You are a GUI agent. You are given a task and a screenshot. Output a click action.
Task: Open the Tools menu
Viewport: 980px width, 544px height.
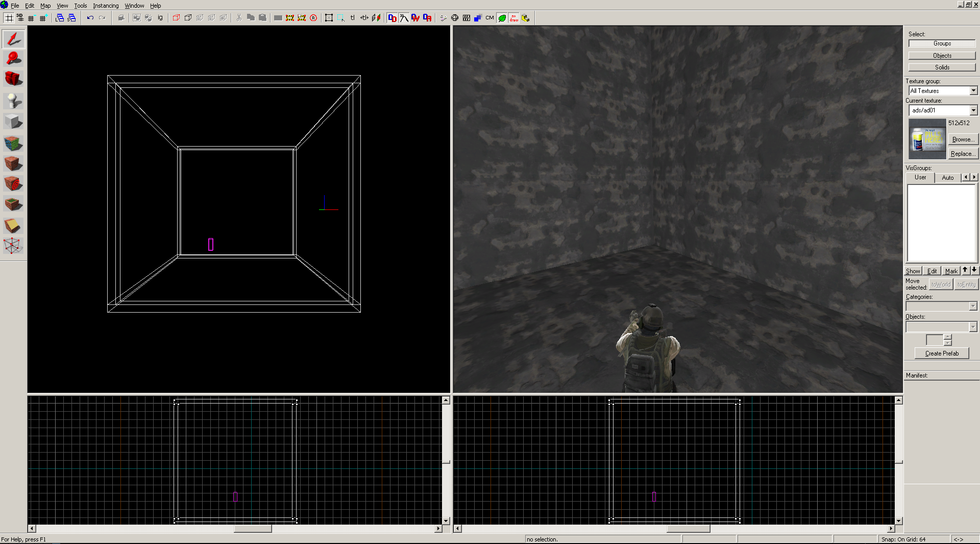[80, 6]
